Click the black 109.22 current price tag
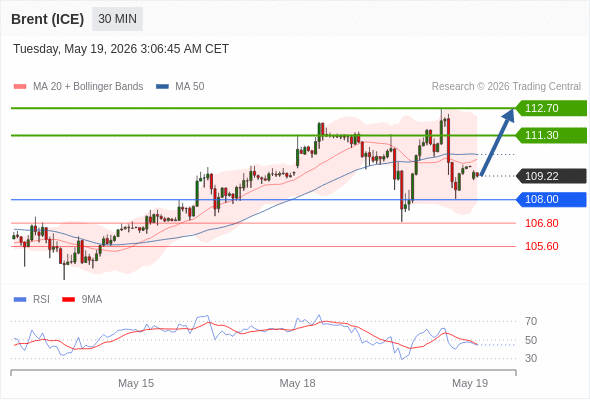The height and width of the screenshot is (400, 590). tap(551, 176)
